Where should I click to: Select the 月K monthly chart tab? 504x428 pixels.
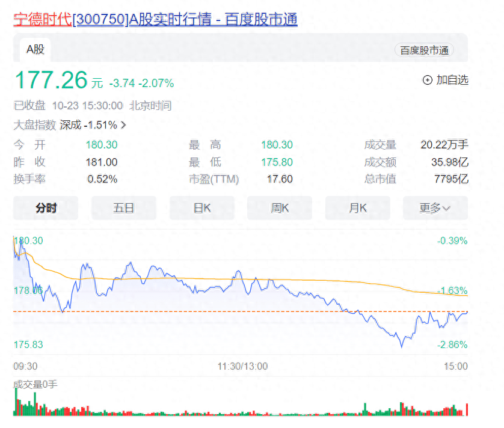pos(357,208)
